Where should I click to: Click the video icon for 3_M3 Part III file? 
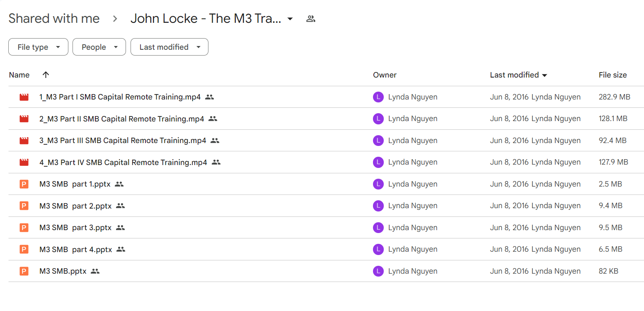[24, 141]
